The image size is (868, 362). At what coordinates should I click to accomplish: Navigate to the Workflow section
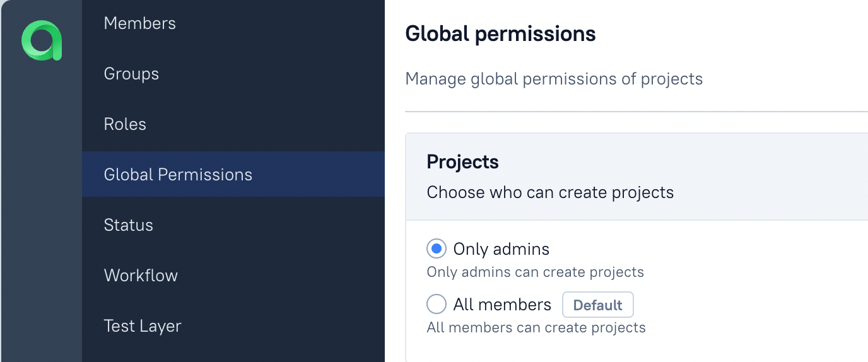(x=233, y=276)
